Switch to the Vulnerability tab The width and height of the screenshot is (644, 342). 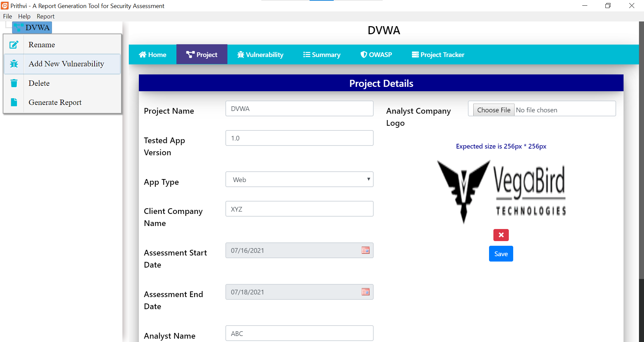click(x=260, y=55)
